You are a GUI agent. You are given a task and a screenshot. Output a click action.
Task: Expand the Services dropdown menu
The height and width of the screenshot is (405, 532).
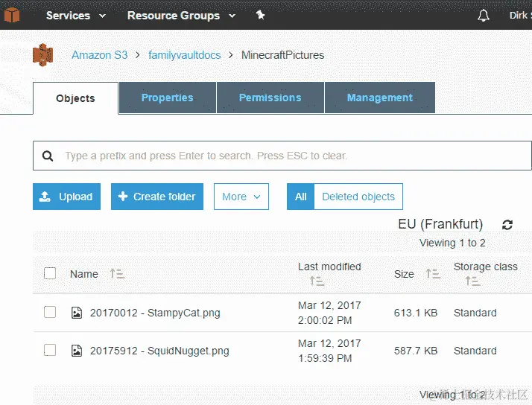coord(76,15)
